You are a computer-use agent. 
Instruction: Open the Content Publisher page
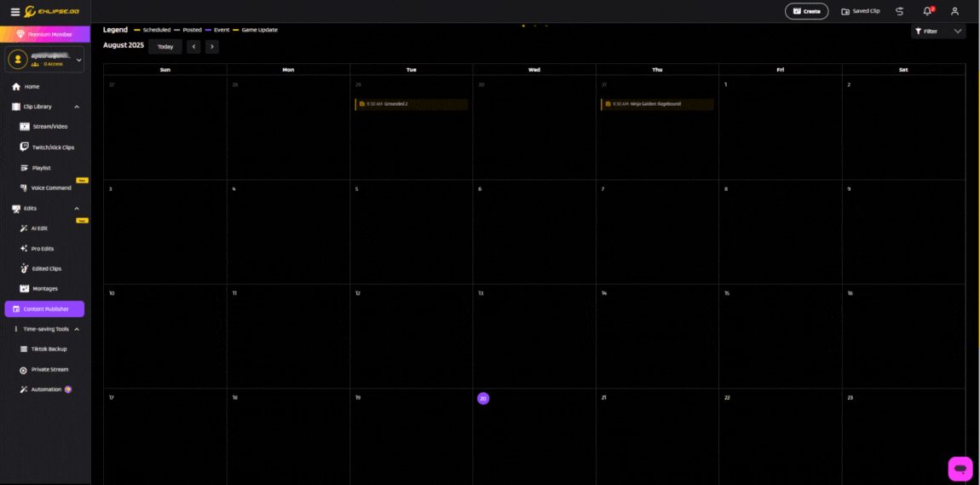pyautogui.click(x=44, y=309)
